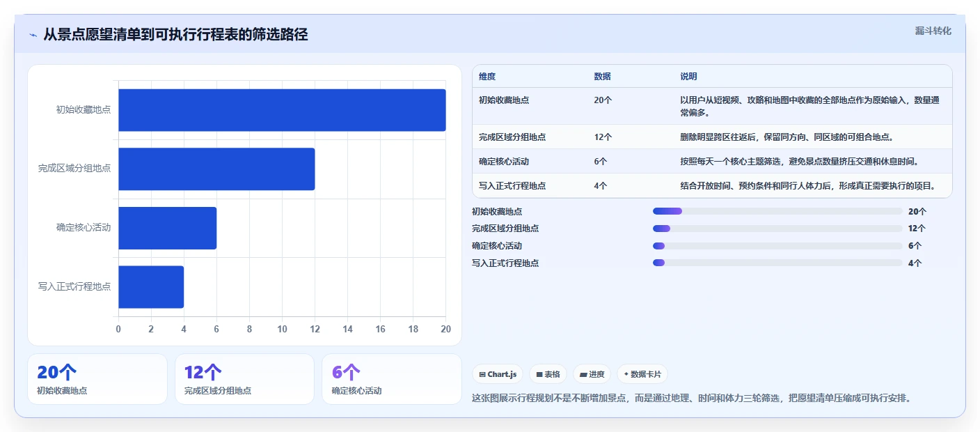Click the 完成区域分组地点 y-axis label in chart

point(74,169)
